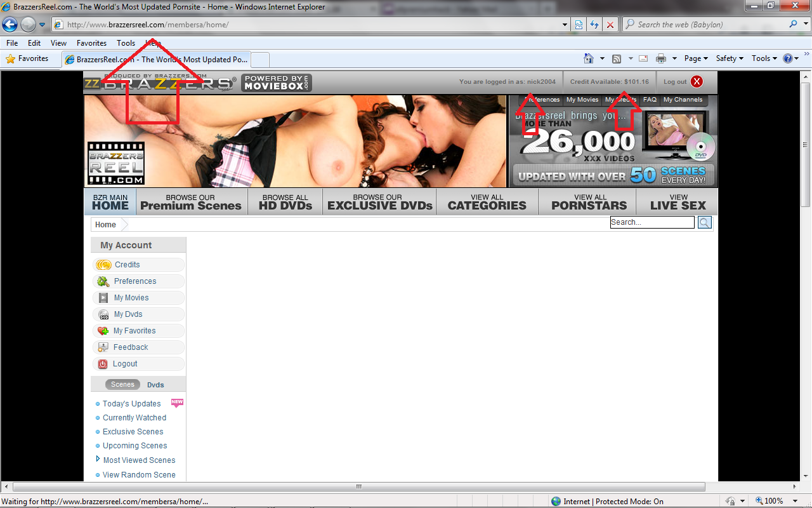Open the Favorites menu in menu bar
This screenshot has width=812, height=508.
(x=91, y=43)
